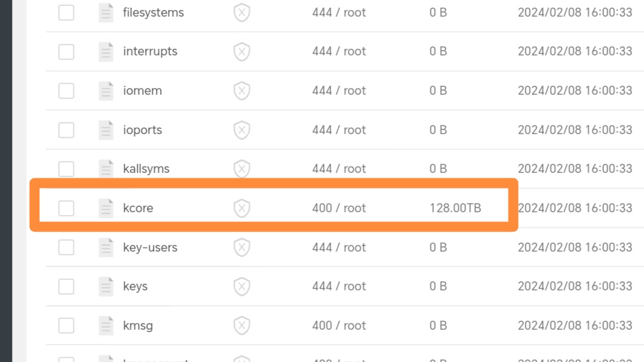The image size is (644, 362).
Task: Enable the checkbox for iomem
Action: 66,91
